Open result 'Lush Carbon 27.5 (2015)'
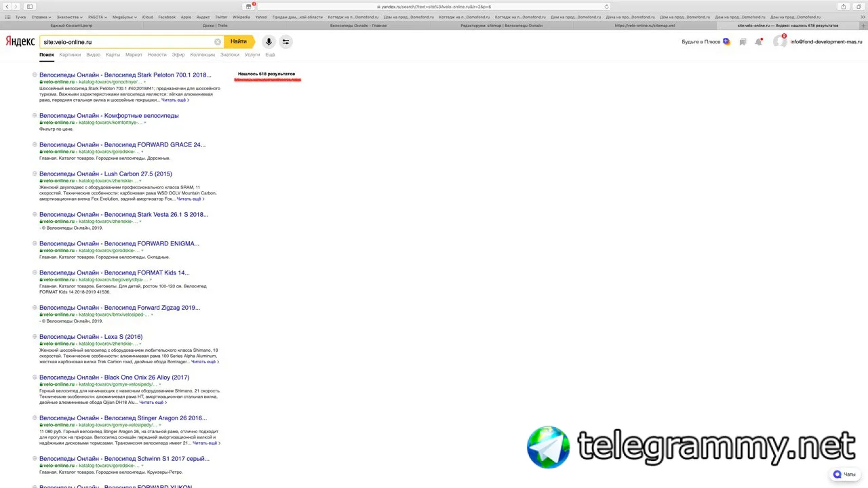This screenshot has width=868, height=488. [x=106, y=174]
